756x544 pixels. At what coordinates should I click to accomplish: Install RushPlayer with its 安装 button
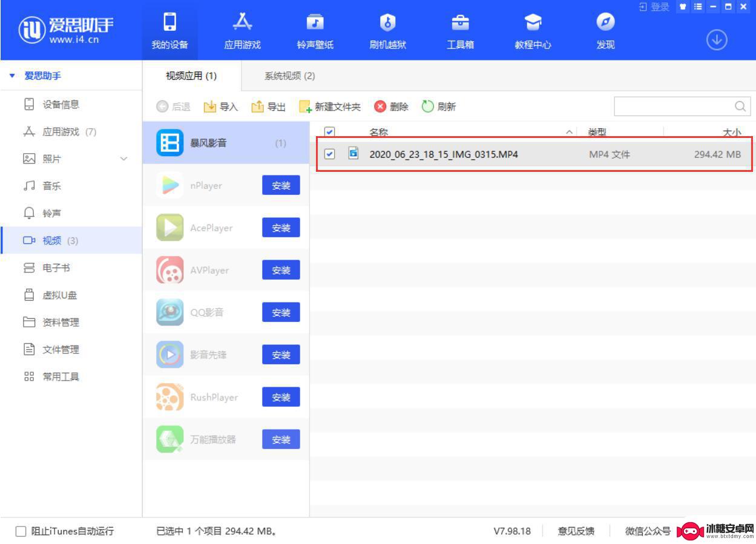281,397
